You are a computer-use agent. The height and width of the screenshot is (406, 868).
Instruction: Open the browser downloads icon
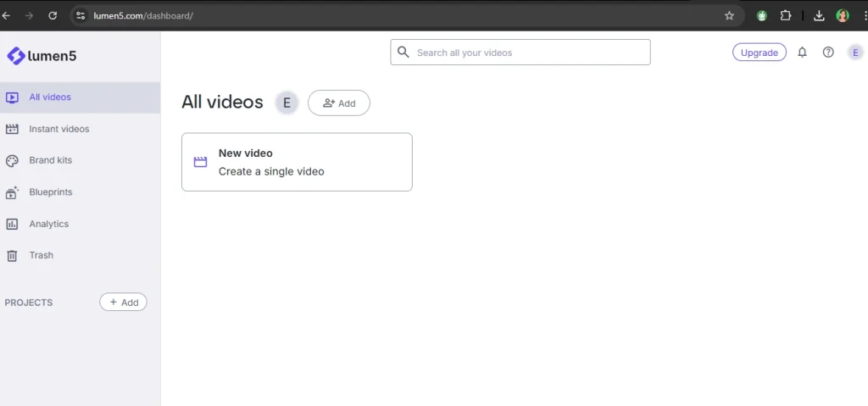[819, 15]
